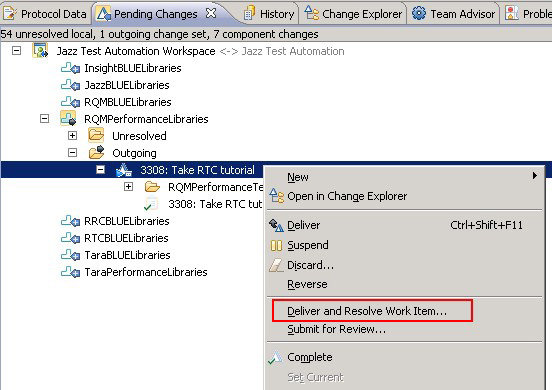
Task: Choose Discard... from the context menu
Action: tap(404, 265)
